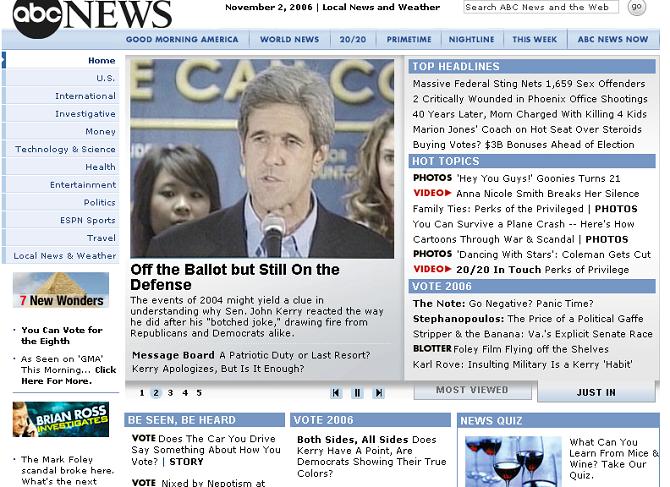The image size is (670, 487).
Task: Click the search ABC News input field
Action: point(541,7)
